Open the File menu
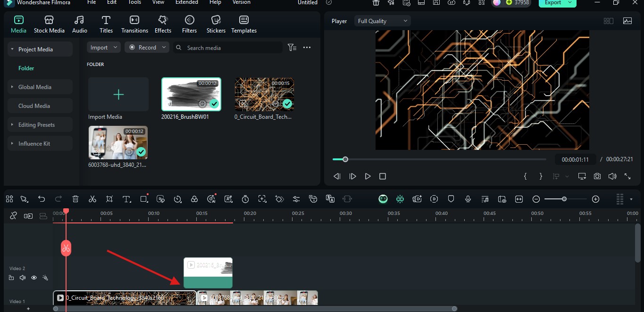The height and width of the screenshot is (312, 644). (92, 2)
